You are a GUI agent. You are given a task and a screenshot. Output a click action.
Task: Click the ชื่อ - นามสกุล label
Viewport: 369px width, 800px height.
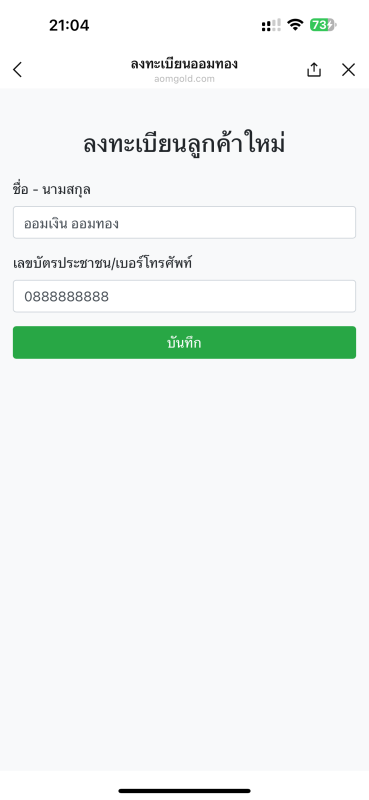click(x=52, y=190)
